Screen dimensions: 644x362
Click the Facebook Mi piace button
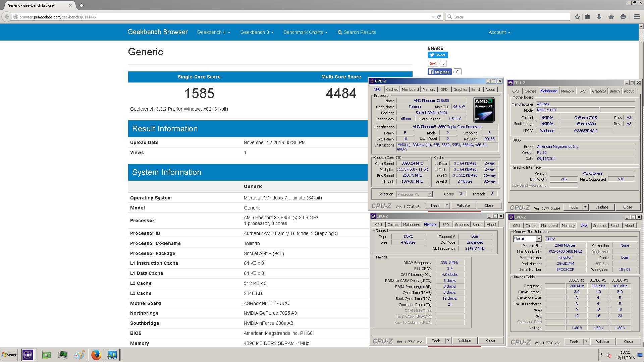(x=439, y=72)
